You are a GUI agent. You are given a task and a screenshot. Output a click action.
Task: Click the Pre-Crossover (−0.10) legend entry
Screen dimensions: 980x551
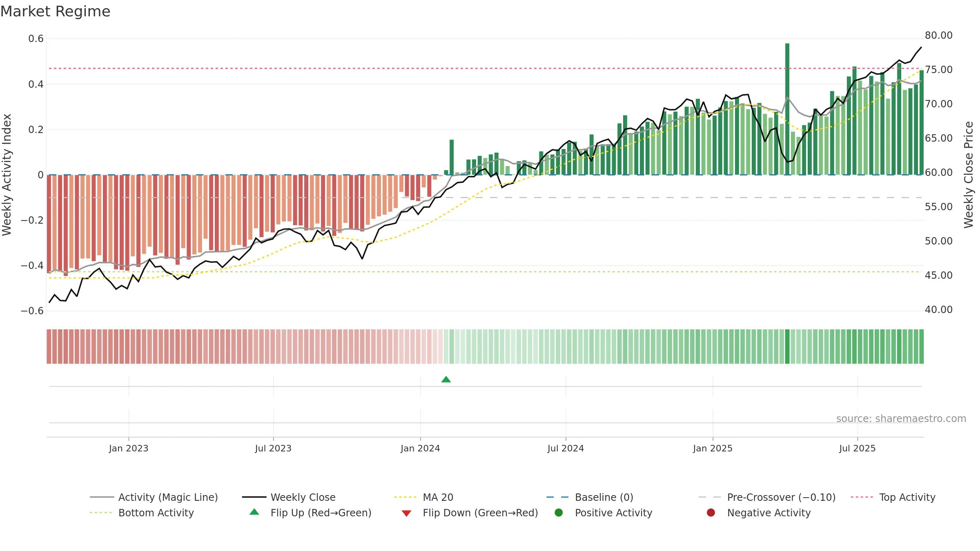[x=767, y=497]
